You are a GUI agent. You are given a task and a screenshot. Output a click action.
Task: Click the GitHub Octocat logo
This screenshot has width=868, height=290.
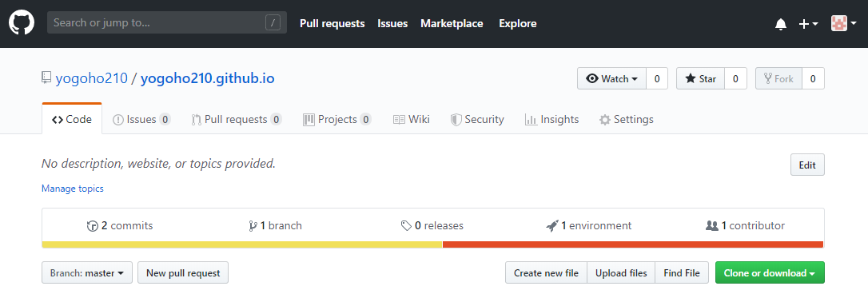(x=22, y=23)
